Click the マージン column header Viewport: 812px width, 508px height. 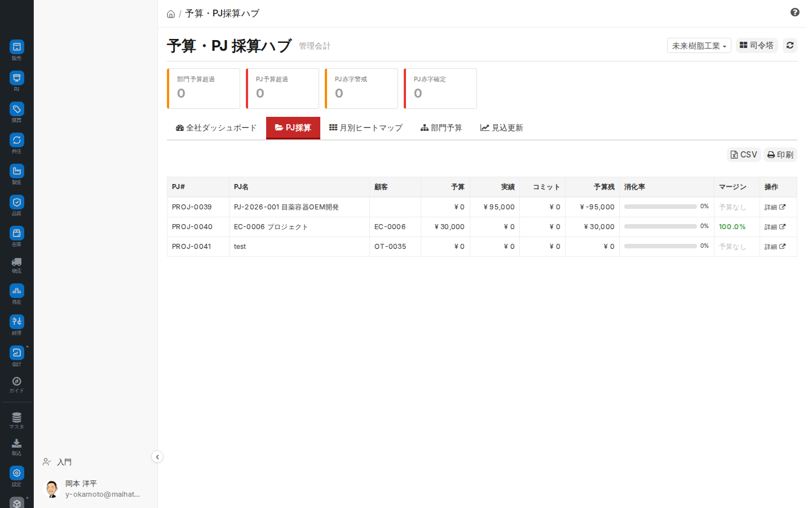tap(737, 187)
